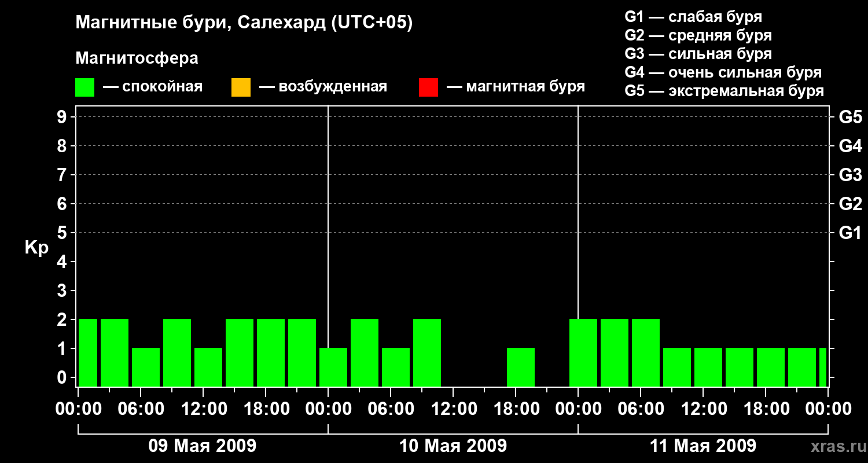
Task: Click the orange 'возбужденная' legend swatch
Action: point(241,87)
